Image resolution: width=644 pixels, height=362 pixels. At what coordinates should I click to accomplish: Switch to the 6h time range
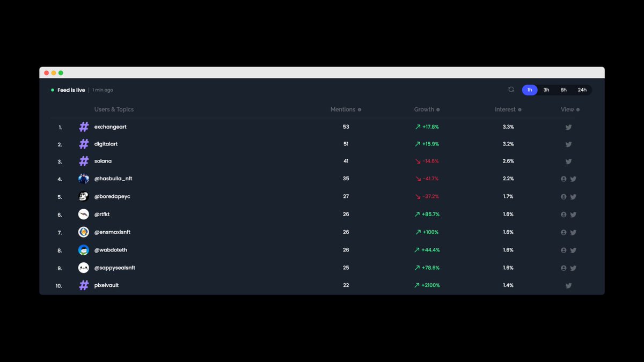point(563,90)
